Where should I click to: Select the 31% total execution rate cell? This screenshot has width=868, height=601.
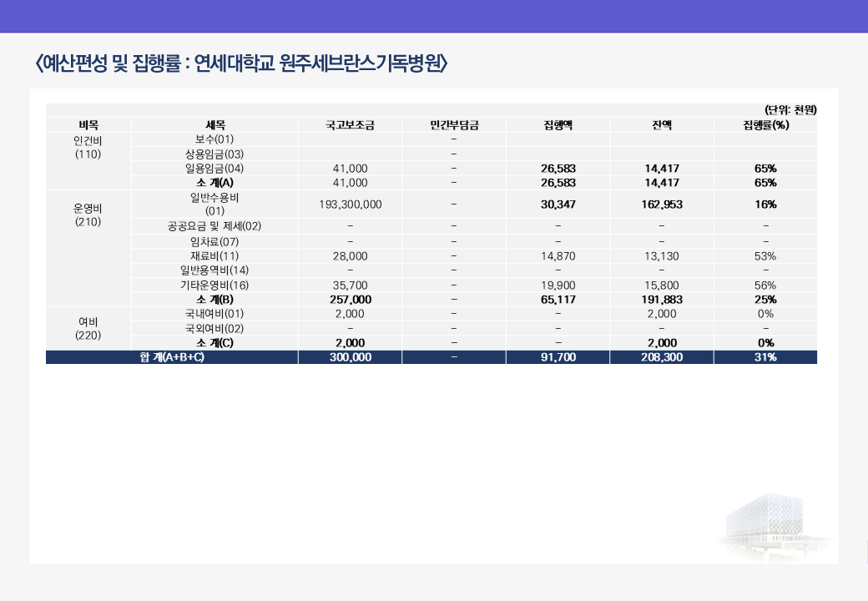pyautogui.click(x=765, y=357)
